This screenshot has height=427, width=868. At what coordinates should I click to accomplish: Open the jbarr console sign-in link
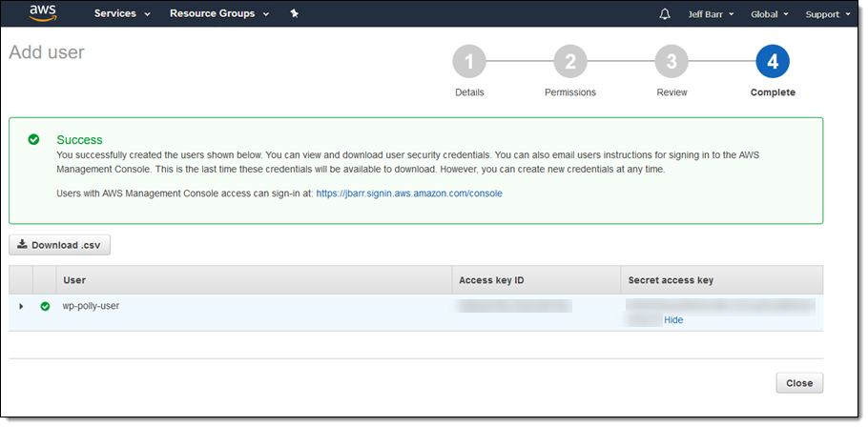pos(408,193)
